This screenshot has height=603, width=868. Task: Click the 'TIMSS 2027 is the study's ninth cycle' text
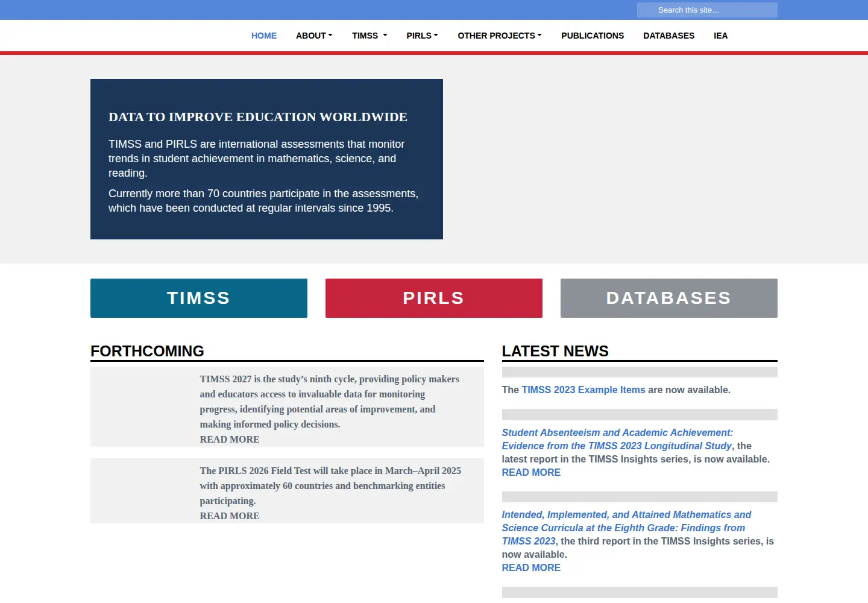(330, 402)
